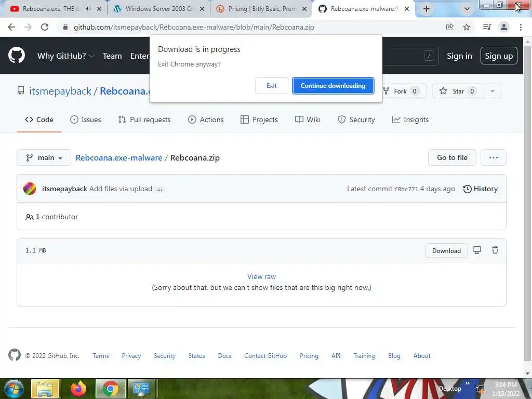The height and width of the screenshot is (399, 532).
Task: Open the tab search chevron
Action: (467, 9)
